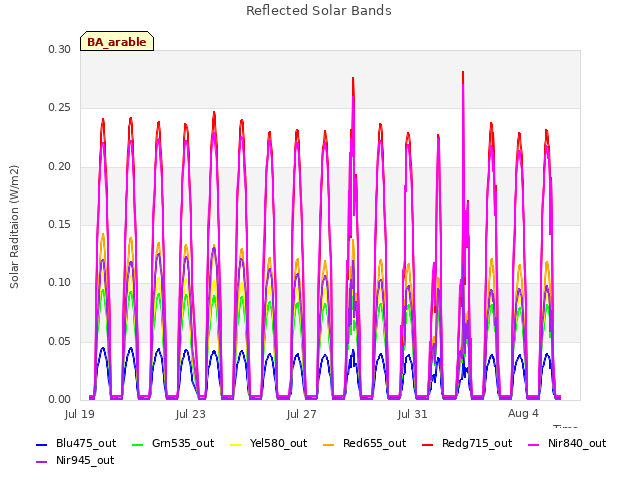Image resolution: width=640 pixels, height=480 pixels.
Task: Select the Yel580_out legend label
Action: (x=278, y=443)
